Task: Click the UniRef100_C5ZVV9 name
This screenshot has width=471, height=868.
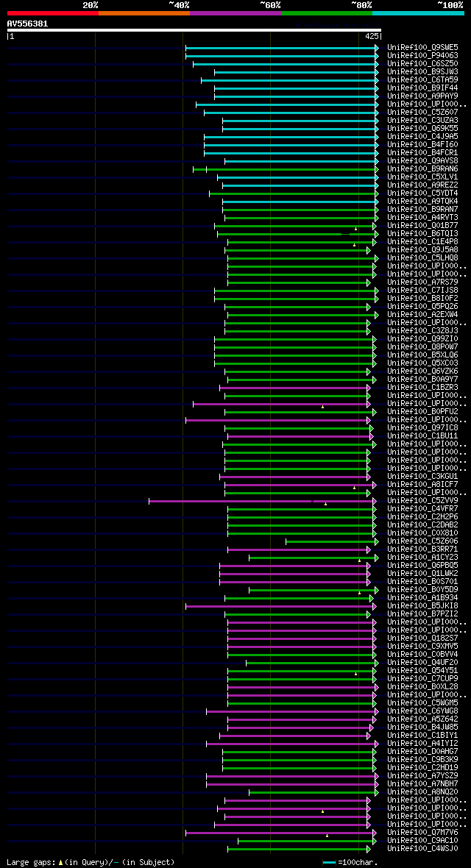Action: tap(422, 500)
